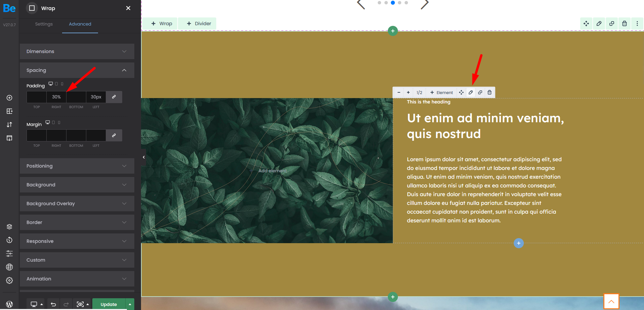The width and height of the screenshot is (644, 310).
Task: Click the + Wrap button
Action: 162,24
